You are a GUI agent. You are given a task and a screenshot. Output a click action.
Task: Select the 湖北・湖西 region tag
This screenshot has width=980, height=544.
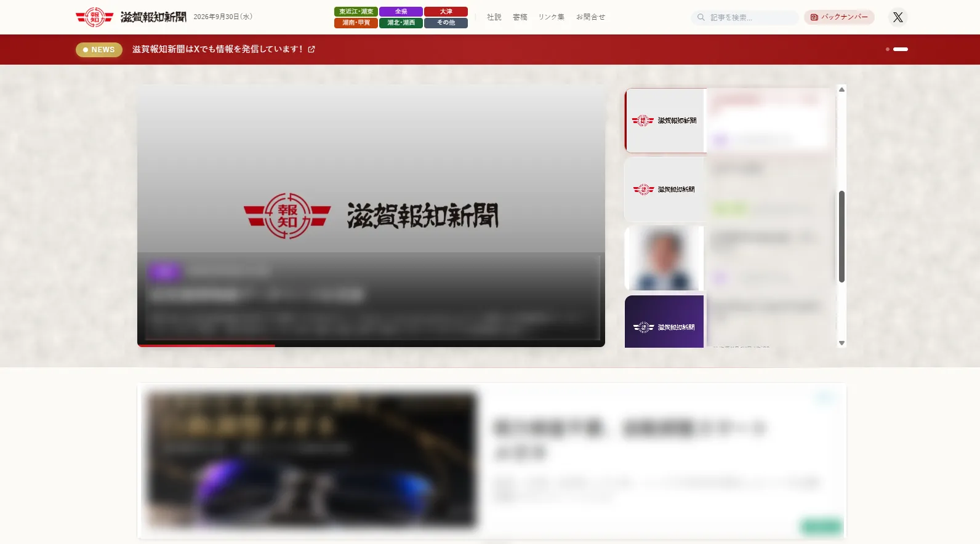pos(401,23)
